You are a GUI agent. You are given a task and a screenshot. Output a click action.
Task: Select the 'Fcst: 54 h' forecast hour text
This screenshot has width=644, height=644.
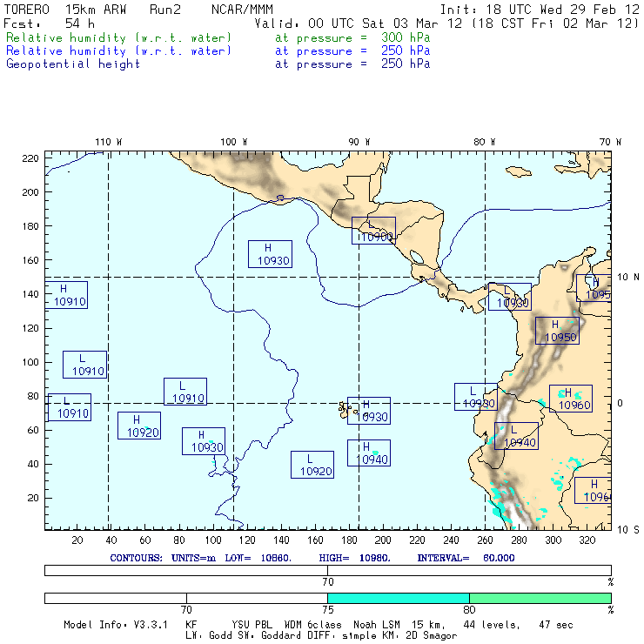pos(50,23)
